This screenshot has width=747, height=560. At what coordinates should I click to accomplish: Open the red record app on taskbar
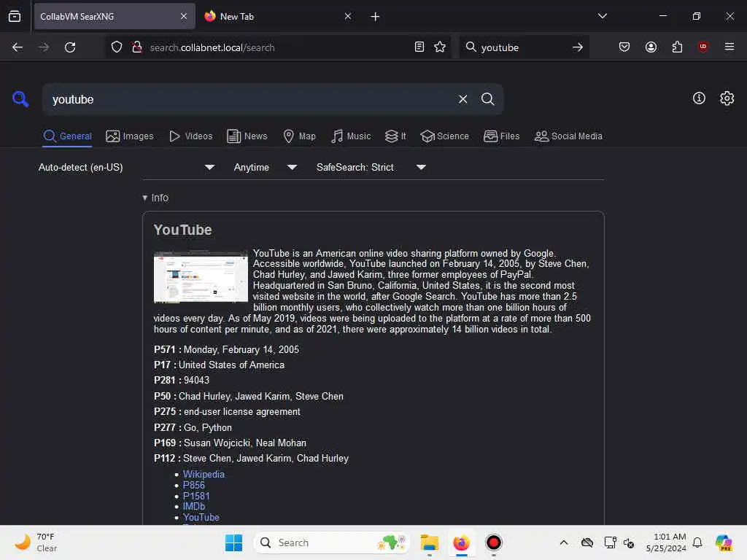click(x=494, y=542)
